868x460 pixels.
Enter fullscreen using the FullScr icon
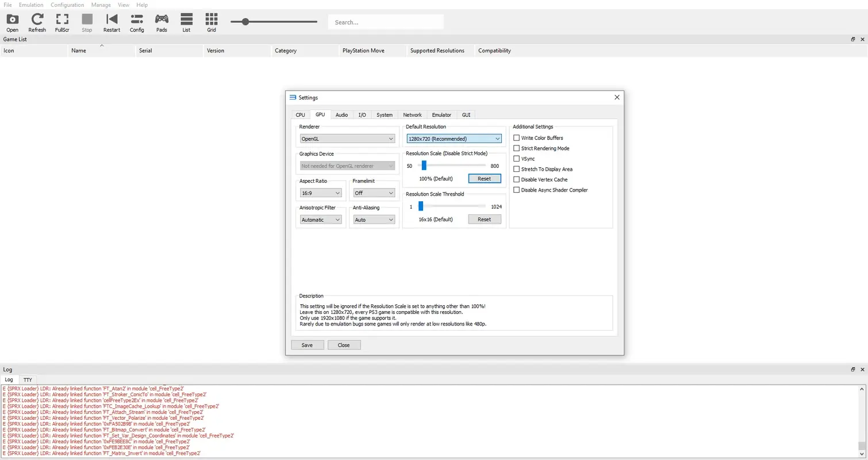(x=62, y=22)
